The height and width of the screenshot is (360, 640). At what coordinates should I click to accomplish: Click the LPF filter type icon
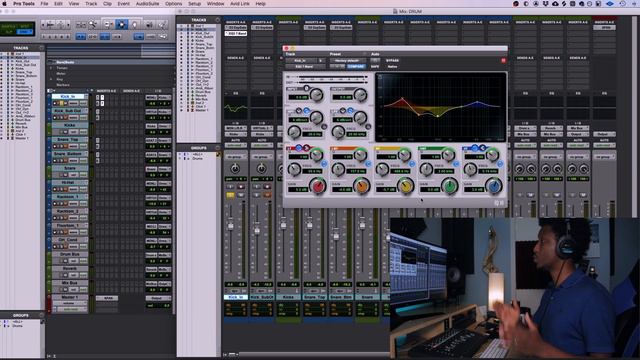350,110
